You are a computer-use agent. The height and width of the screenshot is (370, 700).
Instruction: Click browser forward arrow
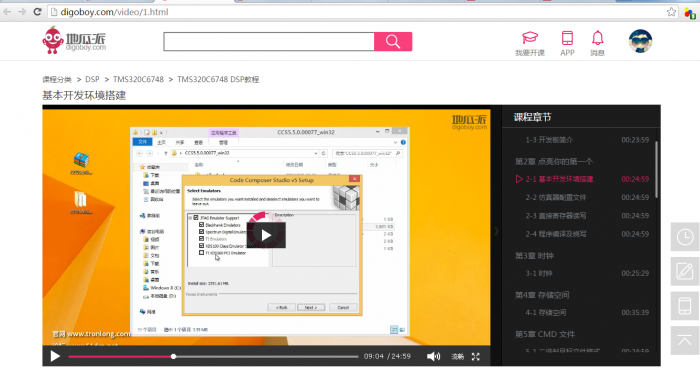click(x=22, y=12)
